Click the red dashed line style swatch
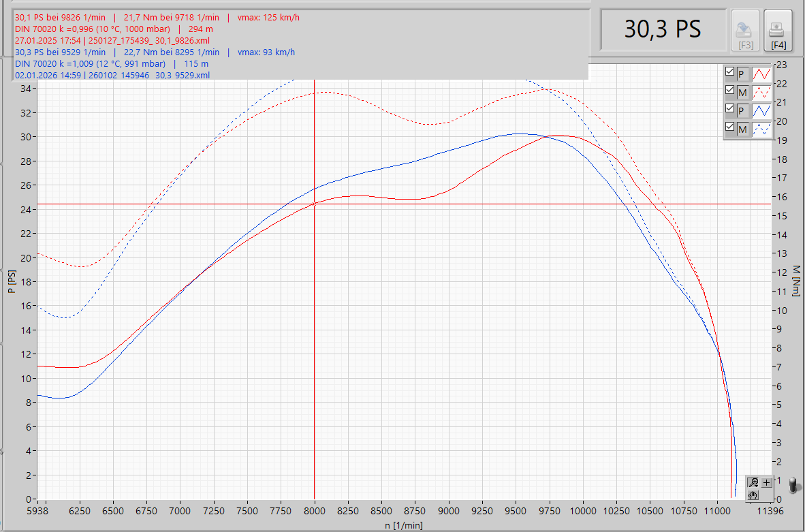This screenshot has width=805, height=532. point(762,91)
